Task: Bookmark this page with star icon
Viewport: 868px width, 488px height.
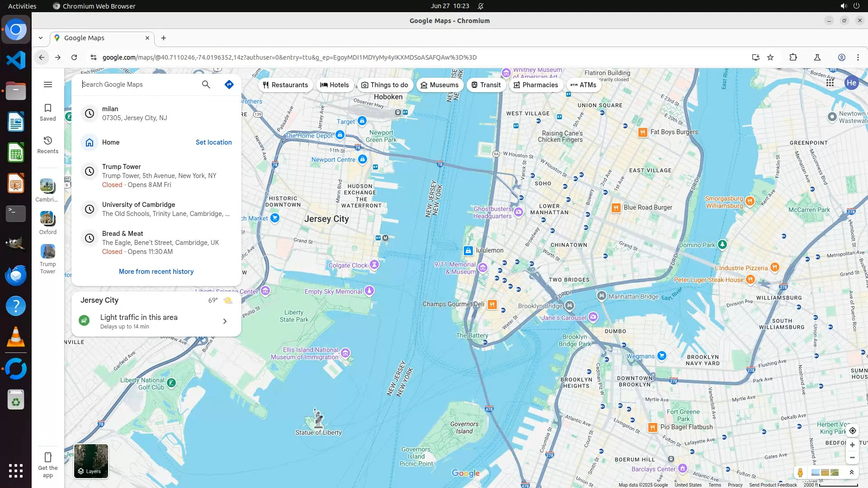Action: [x=770, y=57]
